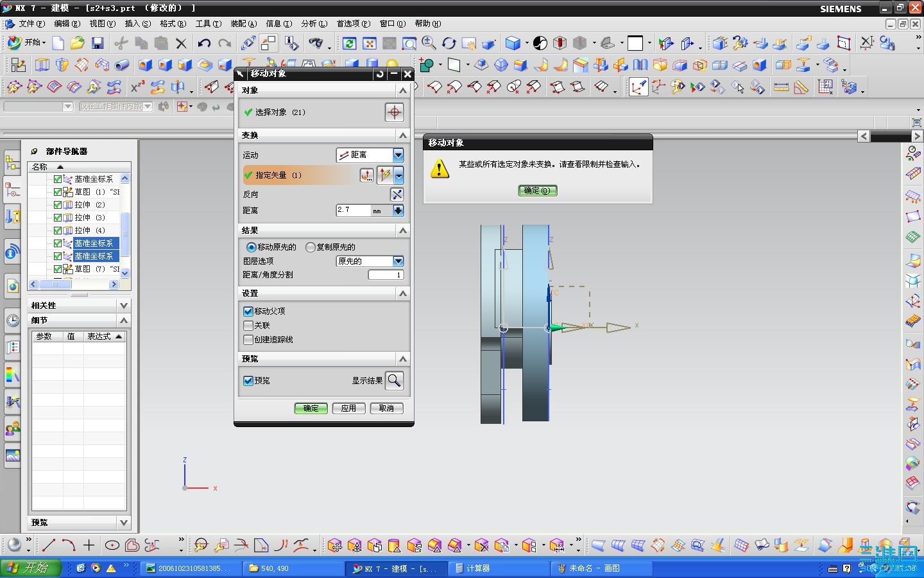Click the Undo arrow icon
This screenshot has height=578, width=924.
tap(204, 43)
